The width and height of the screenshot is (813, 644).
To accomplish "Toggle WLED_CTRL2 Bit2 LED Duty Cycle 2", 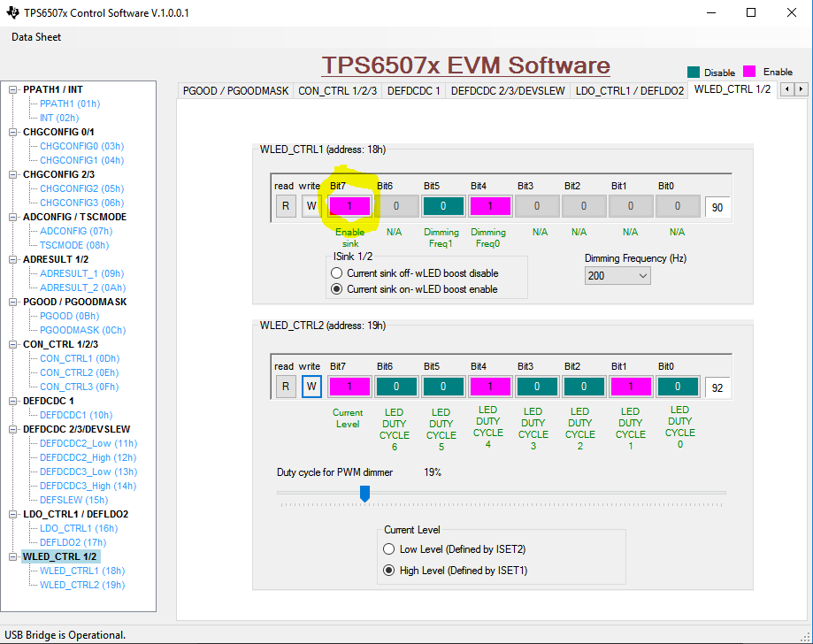I will [584, 387].
